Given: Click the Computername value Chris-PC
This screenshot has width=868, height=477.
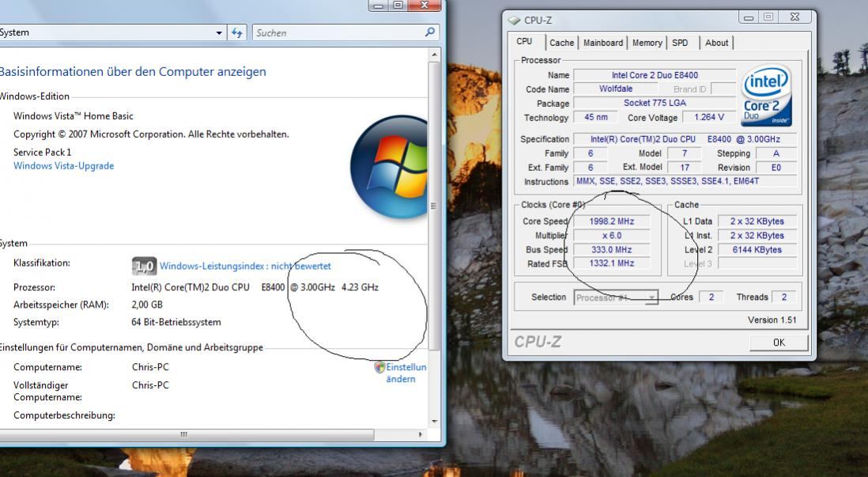Looking at the screenshot, I should pyautogui.click(x=150, y=367).
